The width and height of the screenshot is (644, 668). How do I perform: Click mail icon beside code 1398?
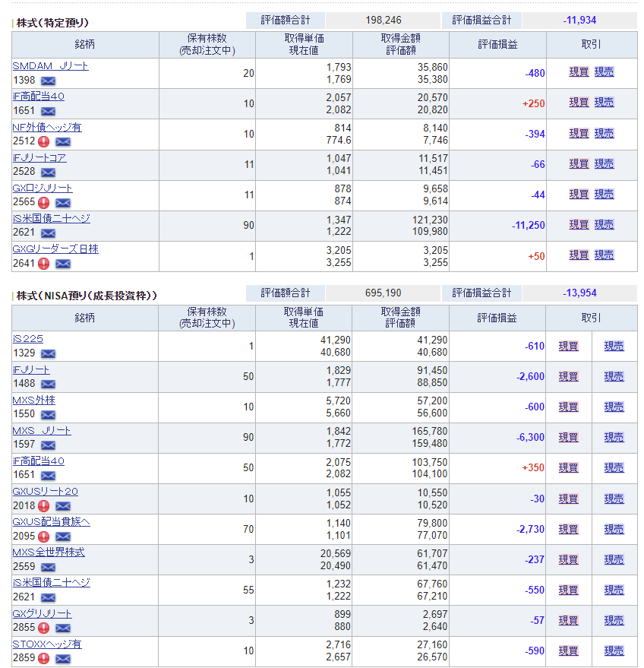click(48, 81)
